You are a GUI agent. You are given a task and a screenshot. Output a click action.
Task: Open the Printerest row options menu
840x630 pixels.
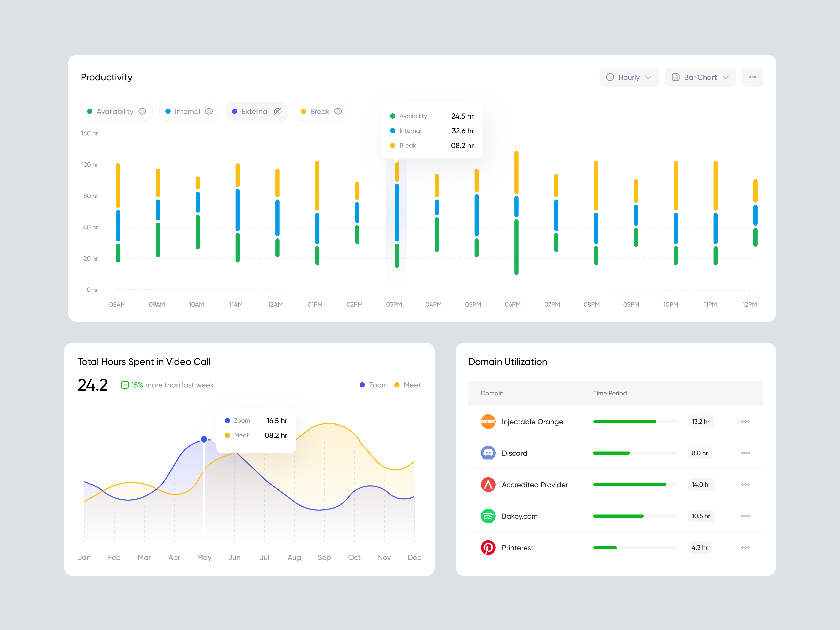745,547
